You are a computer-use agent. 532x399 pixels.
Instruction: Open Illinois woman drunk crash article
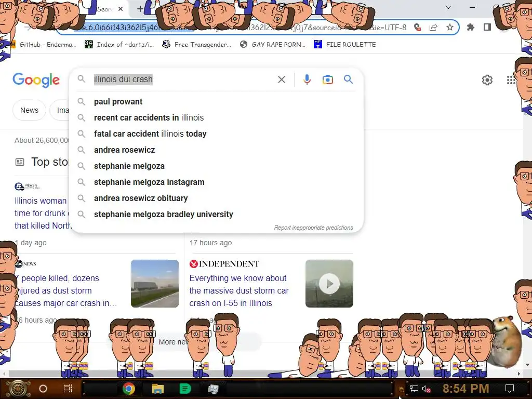[x=43, y=213]
